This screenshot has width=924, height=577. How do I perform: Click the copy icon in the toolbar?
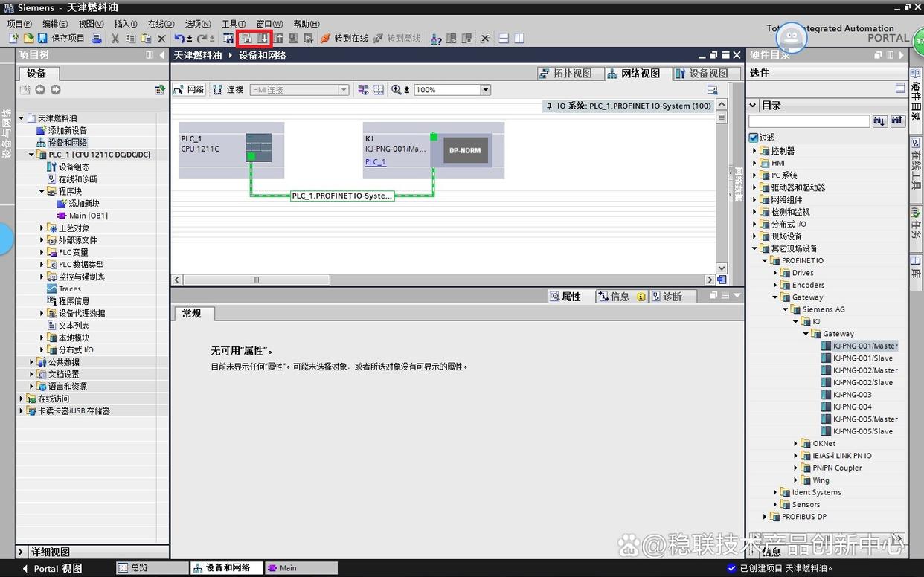coord(131,39)
